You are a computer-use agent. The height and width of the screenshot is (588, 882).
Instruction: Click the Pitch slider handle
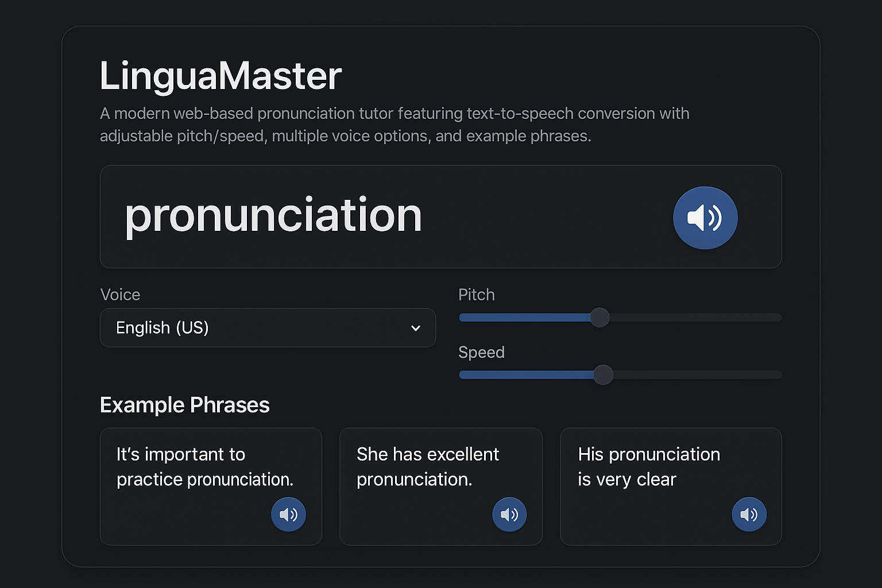click(x=599, y=318)
